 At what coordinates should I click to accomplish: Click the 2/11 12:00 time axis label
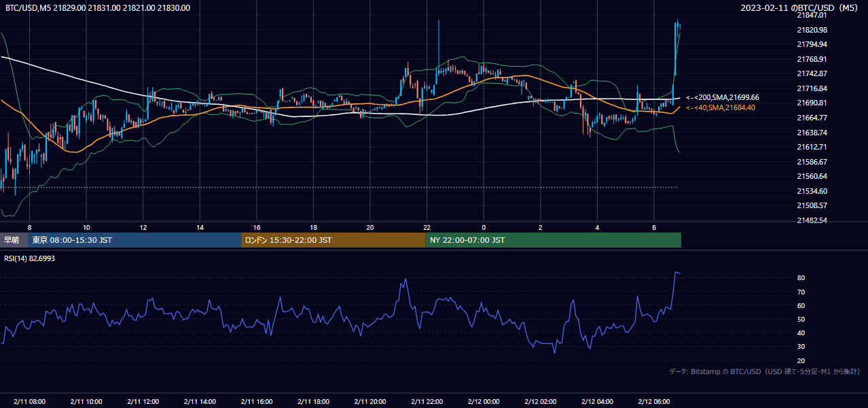(143, 401)
